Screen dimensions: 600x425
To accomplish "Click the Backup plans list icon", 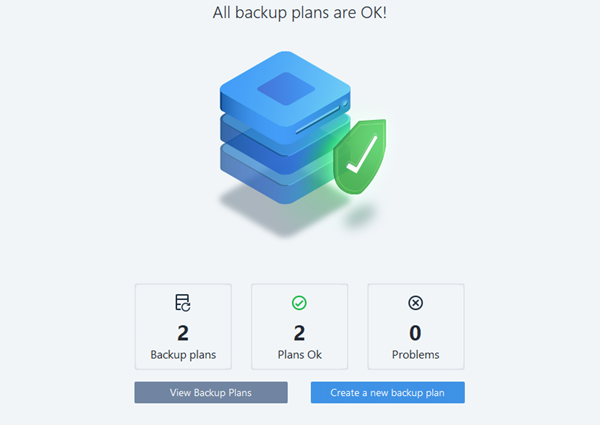I will 183,303.
